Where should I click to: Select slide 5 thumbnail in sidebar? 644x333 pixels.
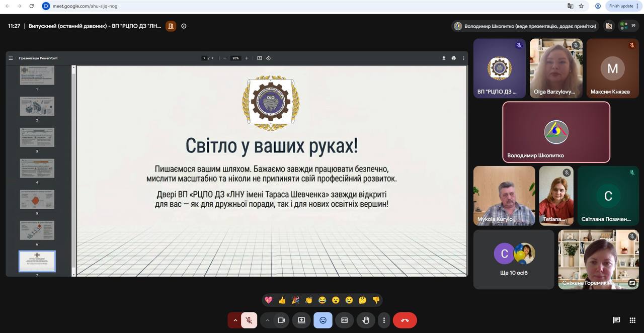[37, 199]
